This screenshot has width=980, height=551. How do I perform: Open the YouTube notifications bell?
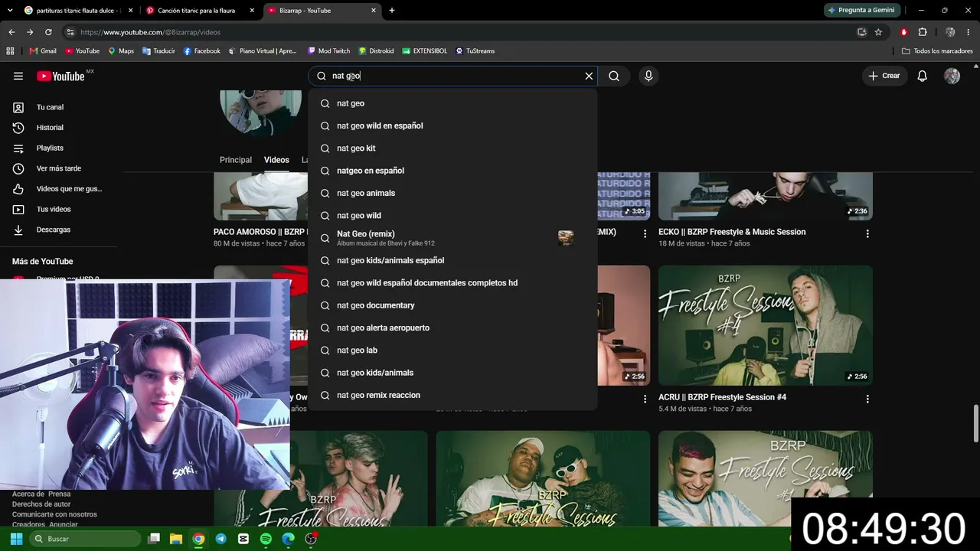tap(923, 76)
